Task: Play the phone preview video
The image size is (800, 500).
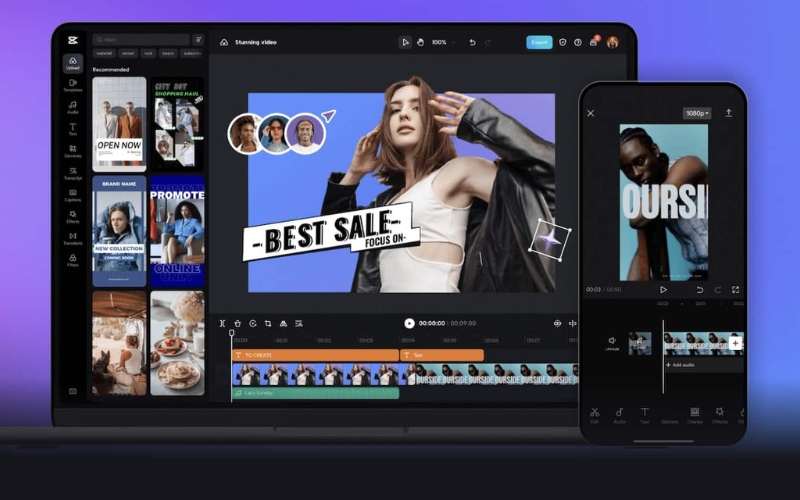Action: (663, 290)
